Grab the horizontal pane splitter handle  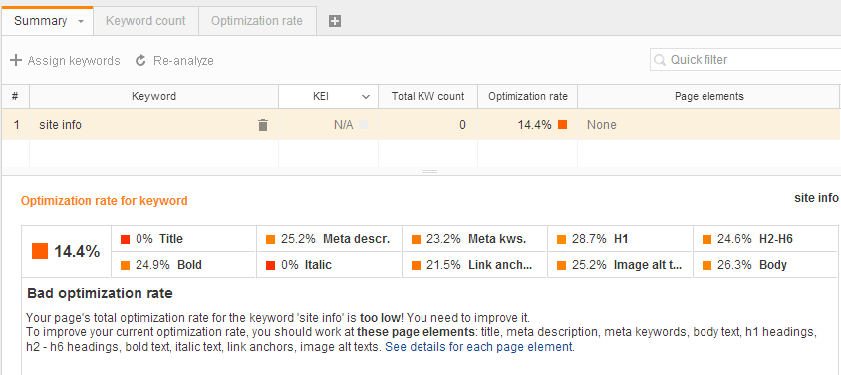pos(430,172)
